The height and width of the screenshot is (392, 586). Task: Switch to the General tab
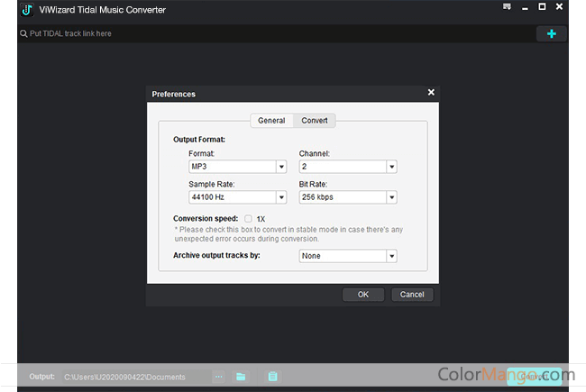coord(271,121)
